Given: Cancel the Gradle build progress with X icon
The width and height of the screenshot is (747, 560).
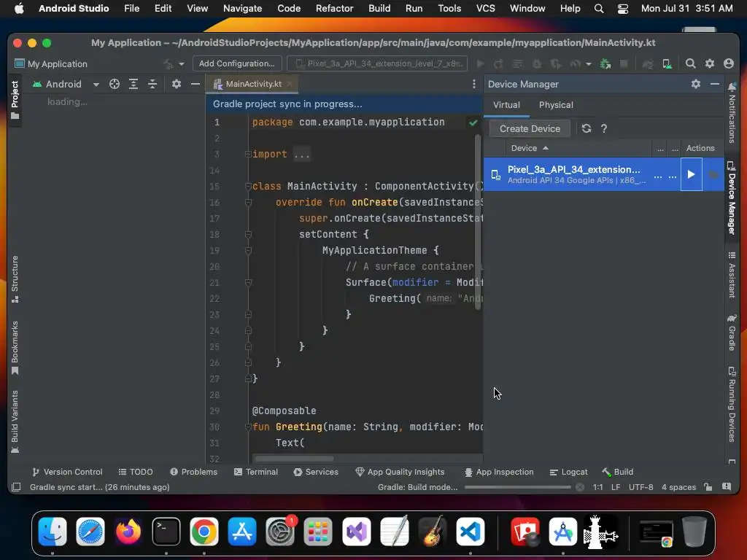Looking at the screenshot, I should click(x=580, y=486).
